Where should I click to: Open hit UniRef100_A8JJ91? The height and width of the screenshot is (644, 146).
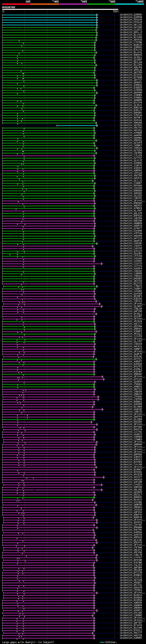(131, 25)
